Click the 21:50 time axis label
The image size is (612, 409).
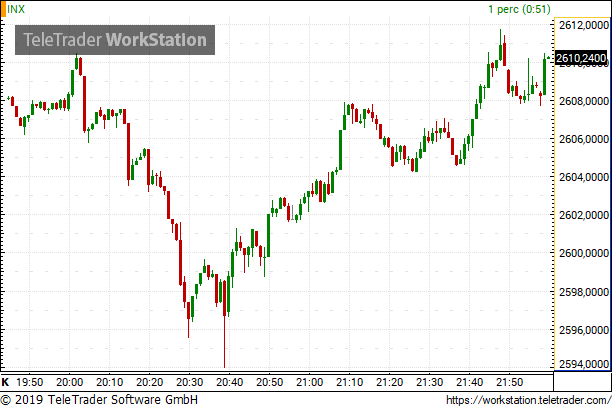click(x=509, y=382)
